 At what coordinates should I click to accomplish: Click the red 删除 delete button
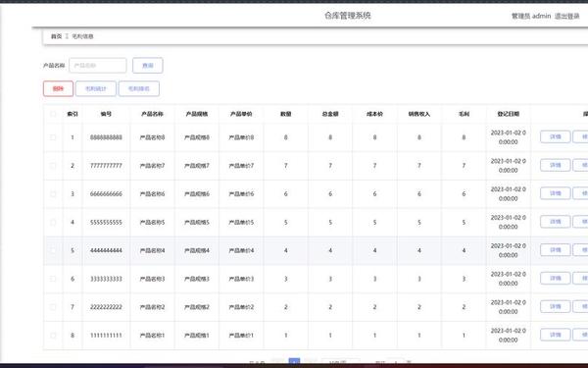[x=58, y=88]
